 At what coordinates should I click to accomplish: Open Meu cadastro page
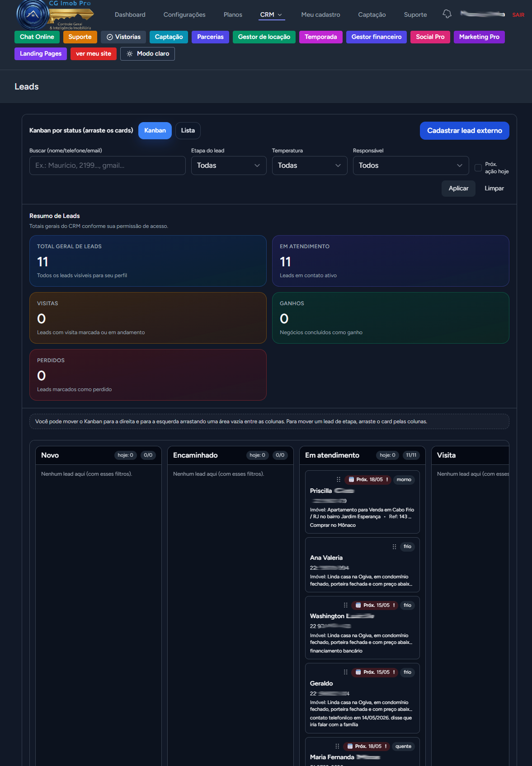coord(320,14)
